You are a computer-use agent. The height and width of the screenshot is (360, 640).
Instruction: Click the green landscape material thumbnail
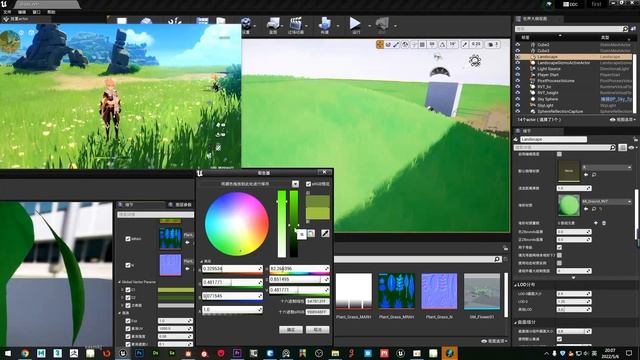coord(569,205)
